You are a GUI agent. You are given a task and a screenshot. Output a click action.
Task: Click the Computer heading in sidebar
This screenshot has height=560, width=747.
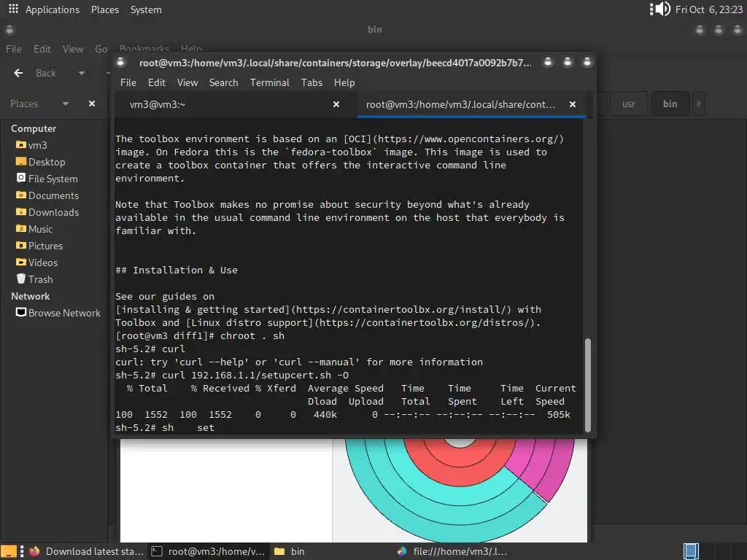[34, 128]
